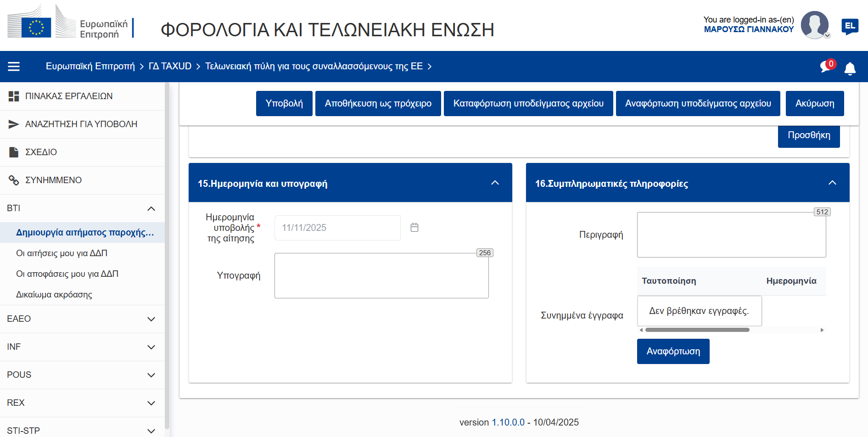Image resolution: width=868 pixels, height=437 pixels.
Task: Click the chat messages icon with badge
Action: [827, 67]
